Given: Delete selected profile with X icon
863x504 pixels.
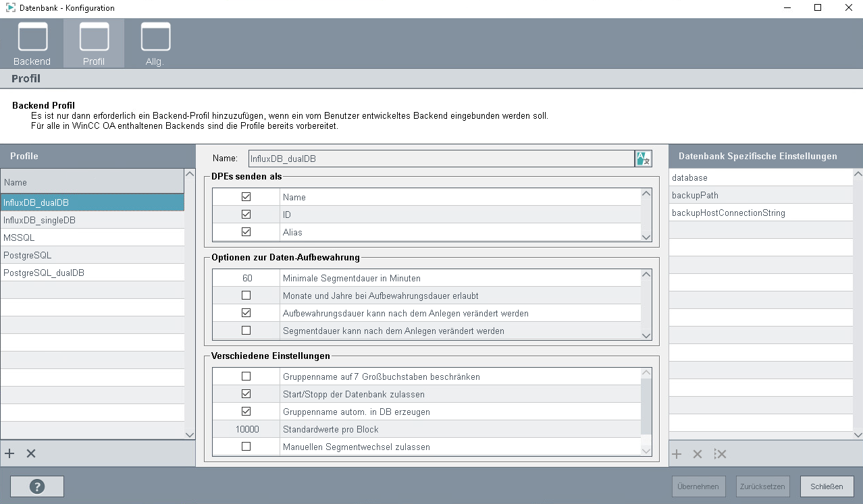Looking at the screenshot, I should click(31, 453).
